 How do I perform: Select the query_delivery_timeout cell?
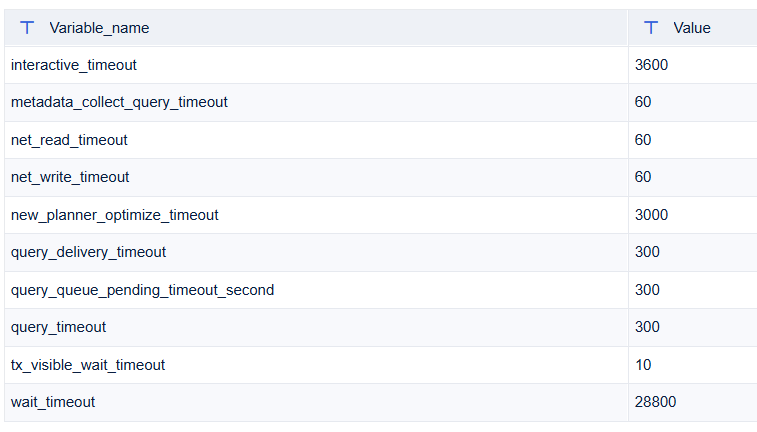(316, 252)
